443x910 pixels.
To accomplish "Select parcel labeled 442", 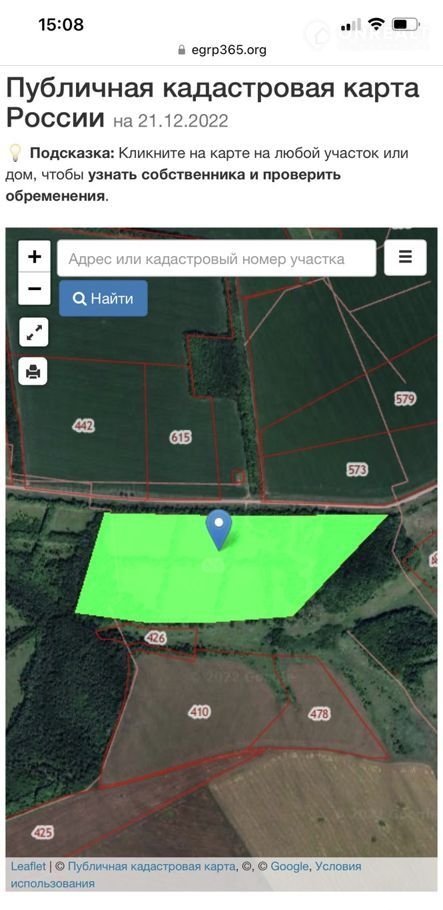I will tap(84, 425).
